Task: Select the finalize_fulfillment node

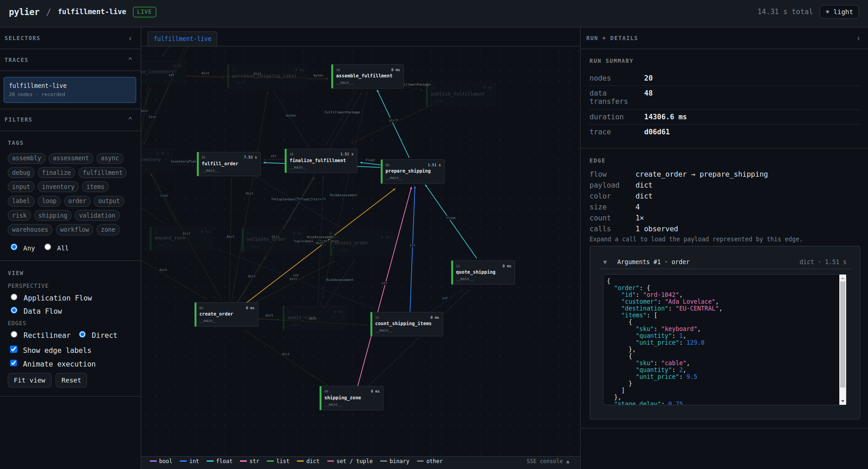Action: point(321,161)
